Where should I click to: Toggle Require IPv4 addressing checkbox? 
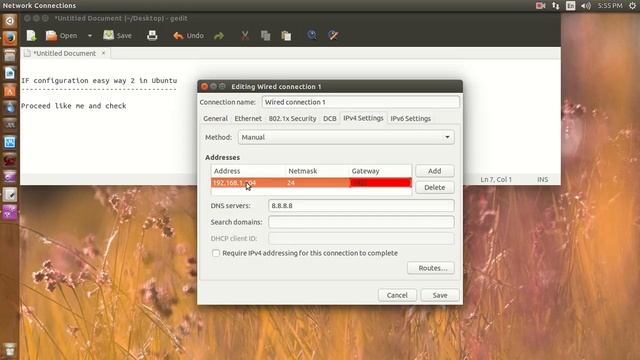point(216,253)
